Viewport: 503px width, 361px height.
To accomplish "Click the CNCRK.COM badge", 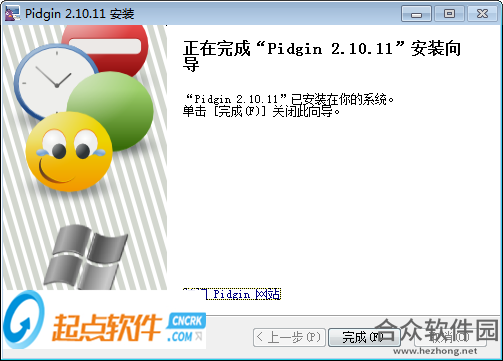I will (x=186, y=328).
